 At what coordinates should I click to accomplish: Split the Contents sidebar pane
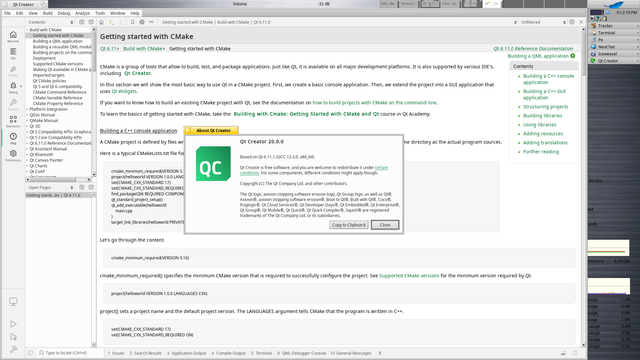(x=82, y=22)
